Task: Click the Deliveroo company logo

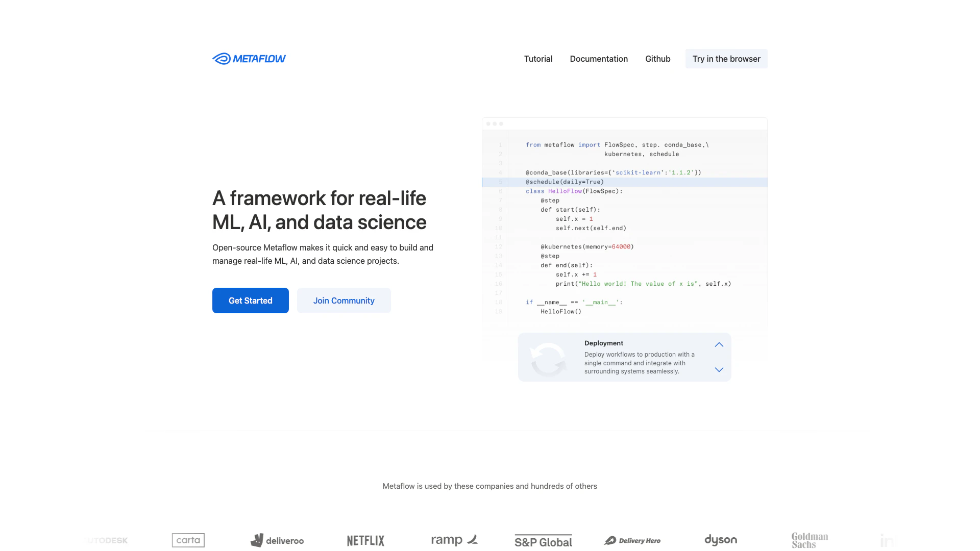Action: click(x=277, y=540)
